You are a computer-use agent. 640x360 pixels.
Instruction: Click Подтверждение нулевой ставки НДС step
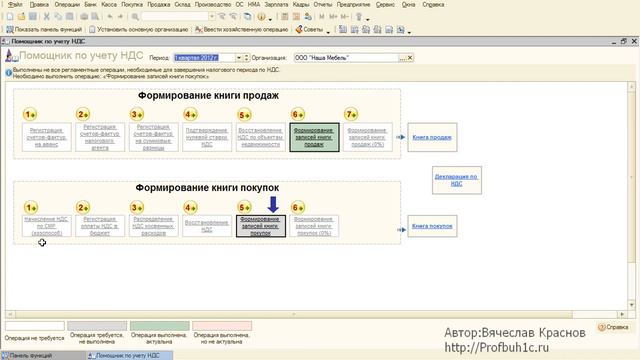(207, 137)
